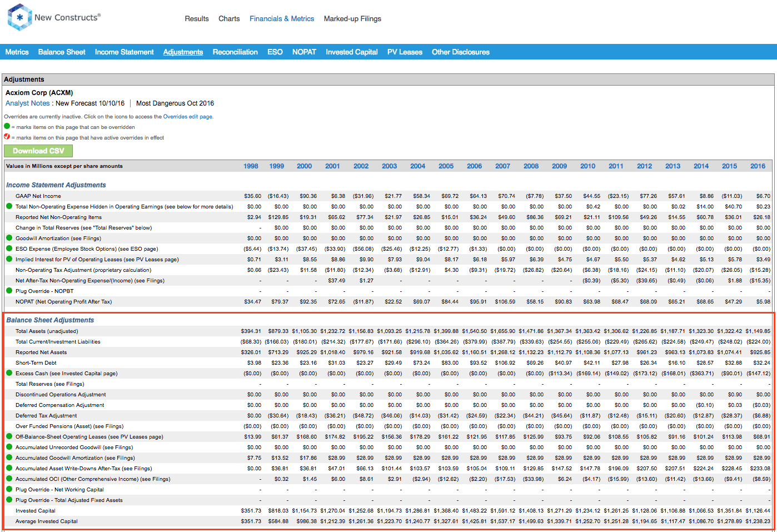Click the GAAP Net Income row label
777x532 pixels.
click(x=38, y=196)
